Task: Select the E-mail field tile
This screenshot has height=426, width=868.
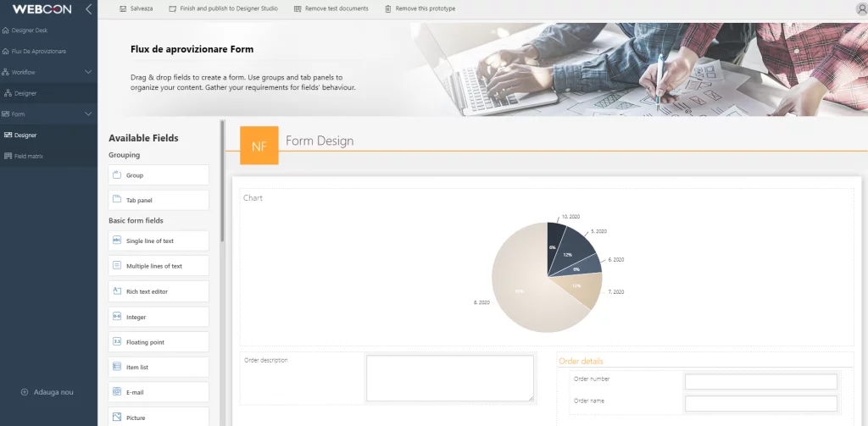Action: (159, 391)
